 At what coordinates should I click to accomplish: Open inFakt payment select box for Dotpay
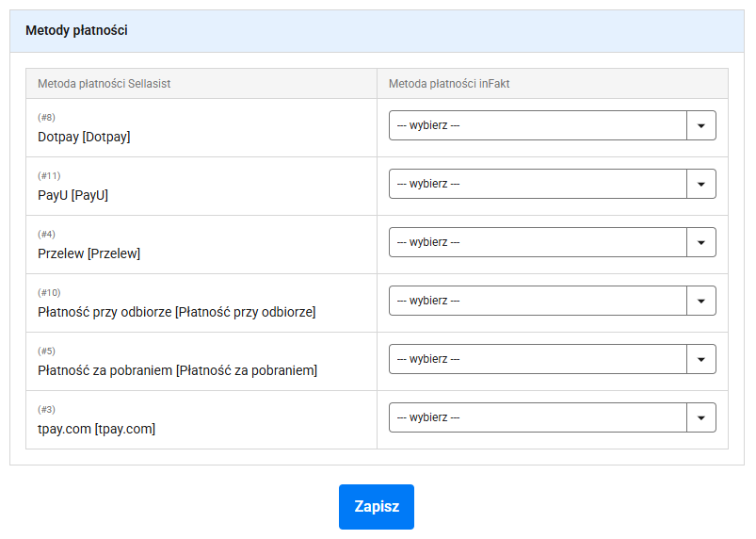tap(552, 125)
